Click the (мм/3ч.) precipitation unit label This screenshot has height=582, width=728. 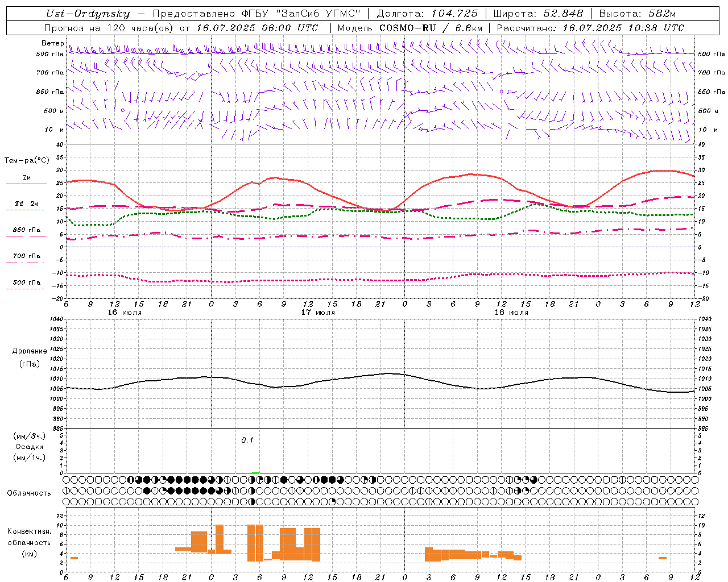click(30, 436)
